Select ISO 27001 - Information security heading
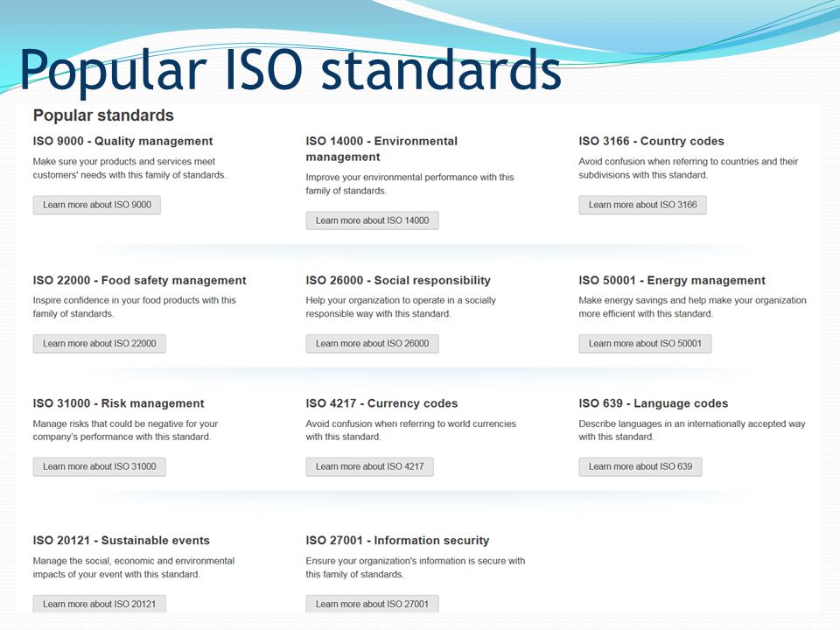This screenshot has width=840, height=630. coord(397,541)
